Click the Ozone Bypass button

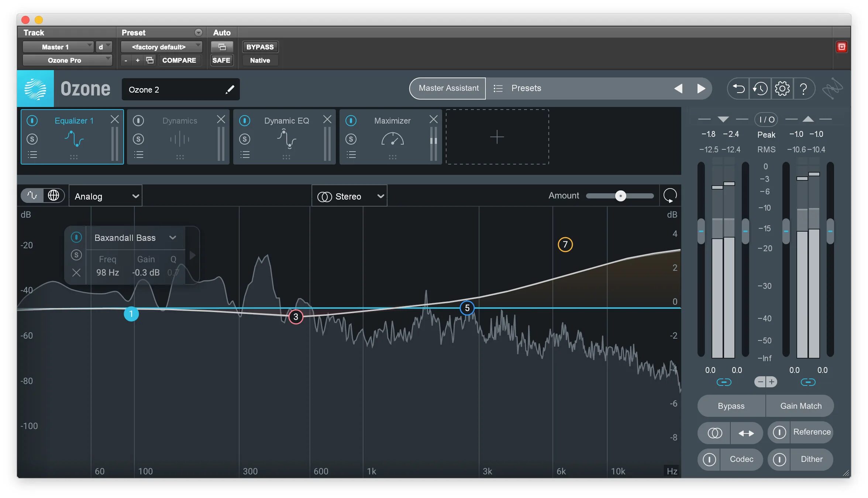pos(731,406)
